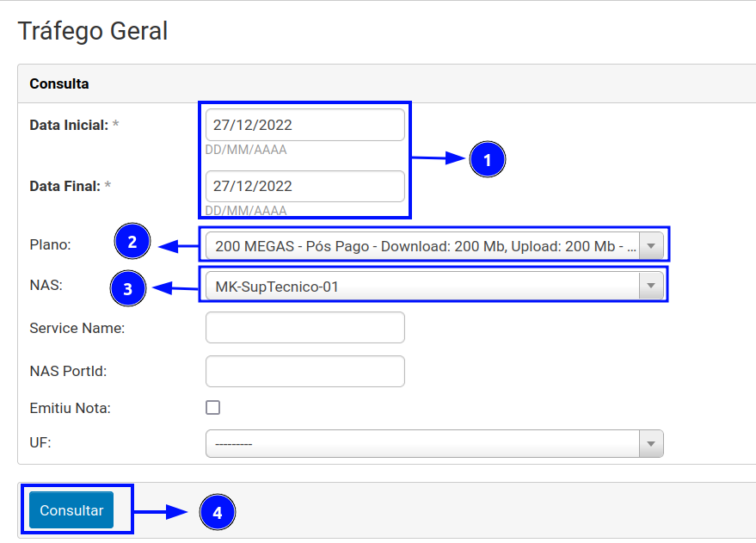Focus the Data Inicial date field
The height and width of the screenshot is (543, 756).
click(304, 125)
